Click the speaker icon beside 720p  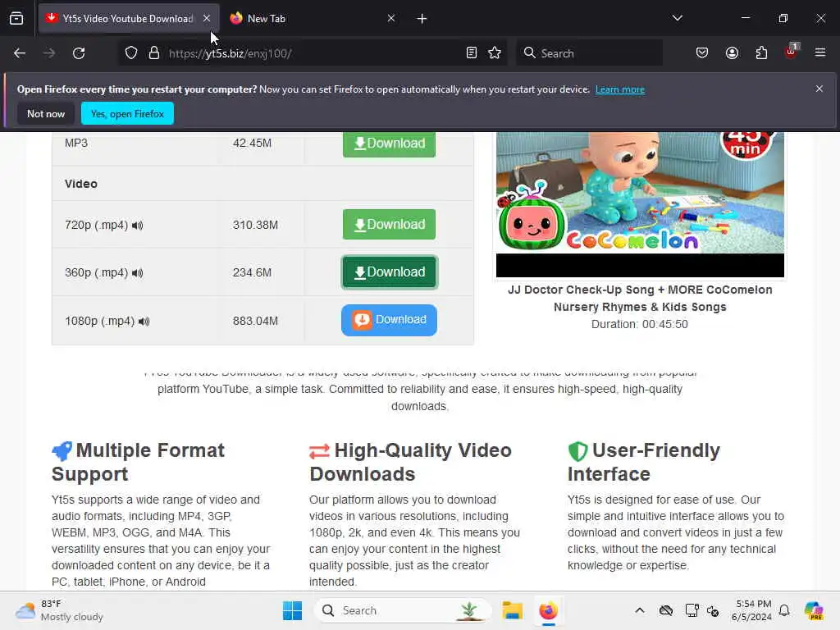(x=138, y=226)
